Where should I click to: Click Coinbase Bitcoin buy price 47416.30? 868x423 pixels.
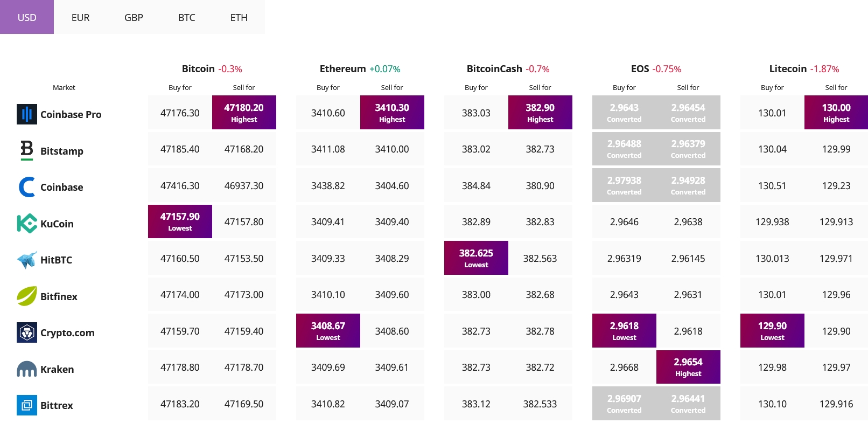(180, 185)
